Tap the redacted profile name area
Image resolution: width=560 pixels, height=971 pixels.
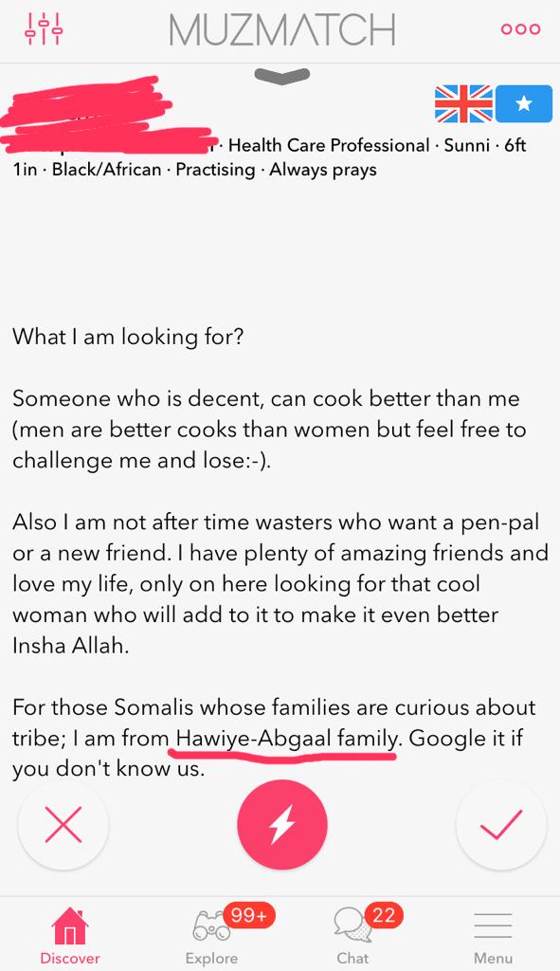coord(105,115)
